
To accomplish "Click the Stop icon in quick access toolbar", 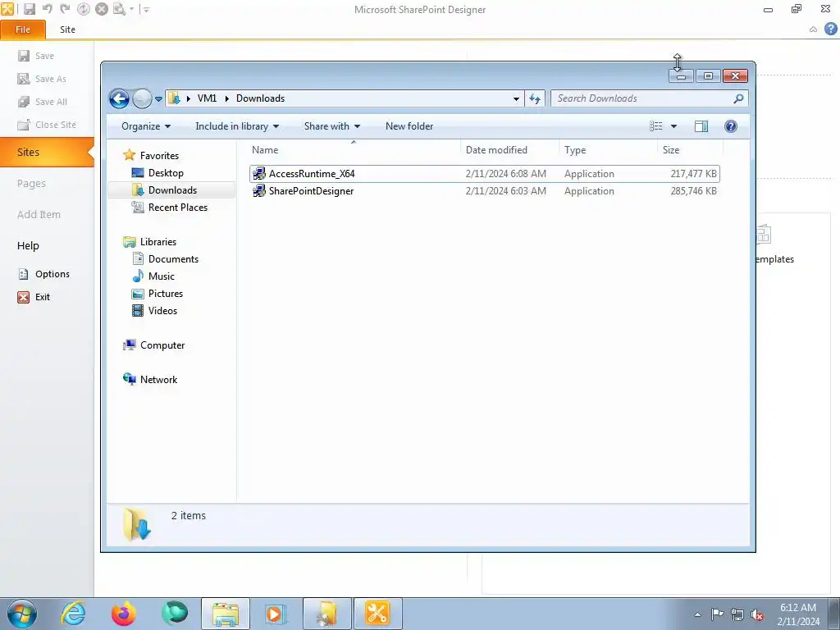I will (x=101, y=9).
